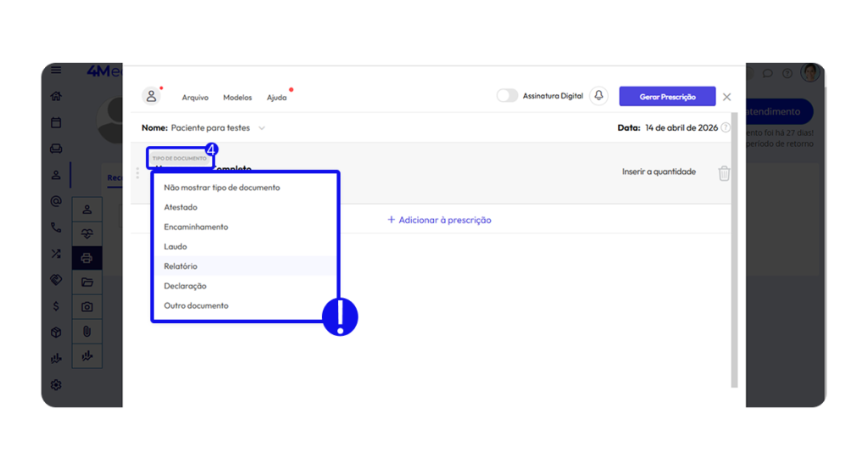The image size is (868, 465).
Task: Click the notification bell icon
Action: click(x=599, y=96)
